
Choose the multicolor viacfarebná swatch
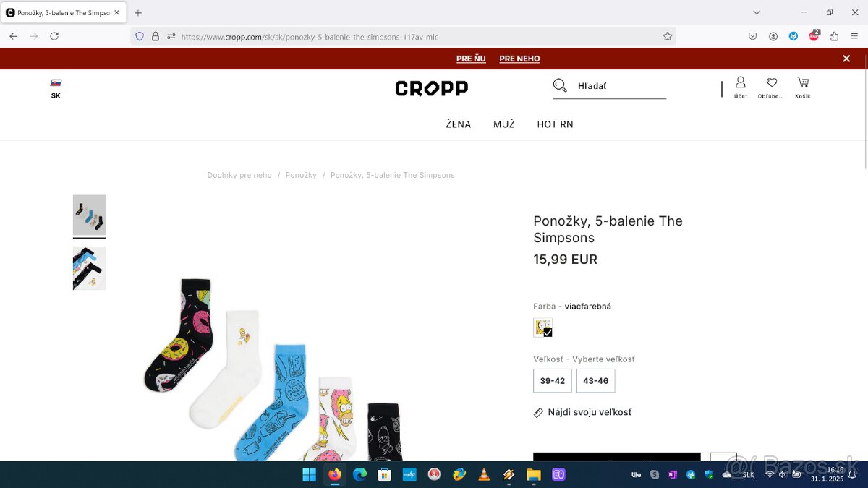point(542,328)
